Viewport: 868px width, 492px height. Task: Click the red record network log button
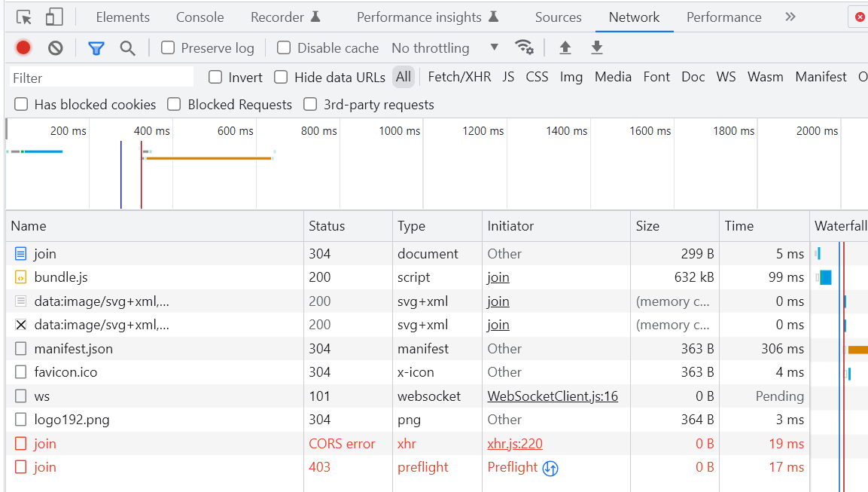23,48
